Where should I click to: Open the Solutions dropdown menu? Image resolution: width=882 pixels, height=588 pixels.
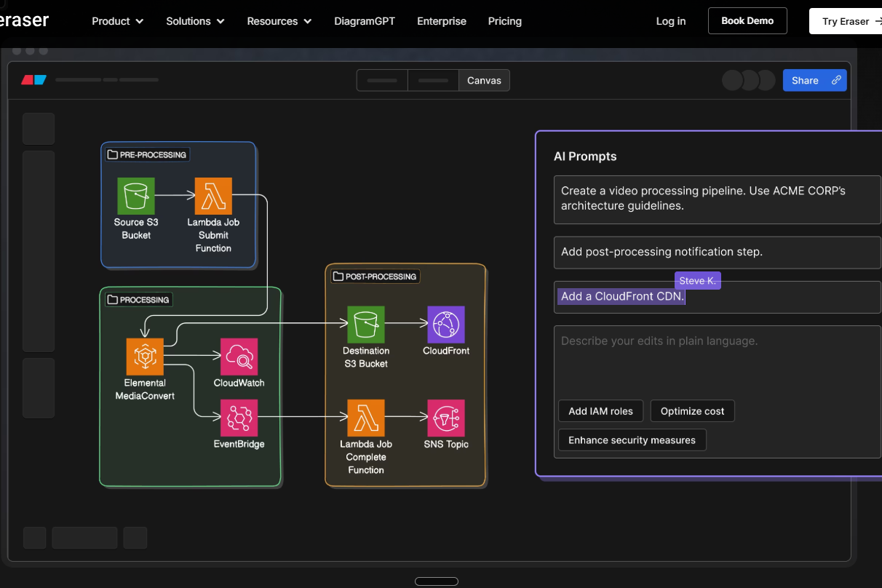point(195,21)
